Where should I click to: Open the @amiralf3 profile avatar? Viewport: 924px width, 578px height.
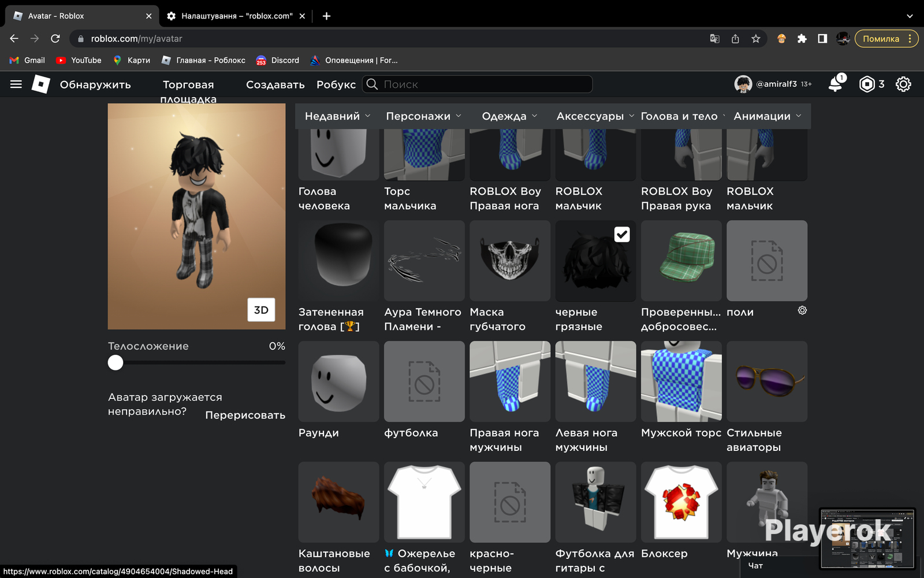pyautogui.click(x=743, y=84)
